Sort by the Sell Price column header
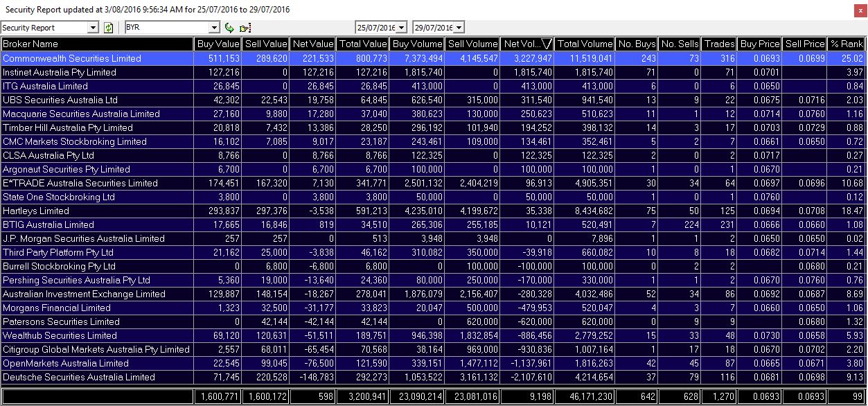This screenshot has width=868, height=406. tap(804, 44)
